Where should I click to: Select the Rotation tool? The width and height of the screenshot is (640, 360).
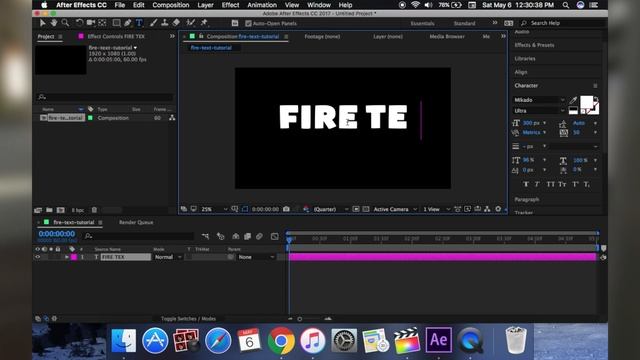point(79,23)
